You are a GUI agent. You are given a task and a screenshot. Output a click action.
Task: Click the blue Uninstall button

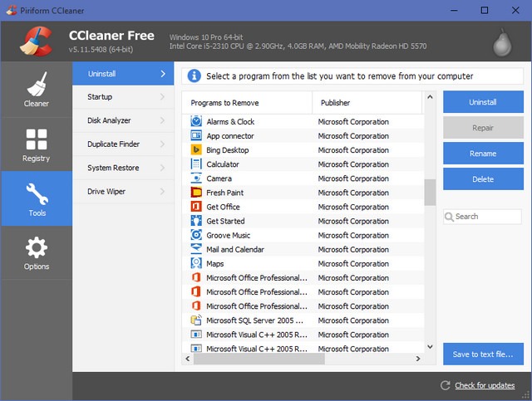click(x=483, y=101)
